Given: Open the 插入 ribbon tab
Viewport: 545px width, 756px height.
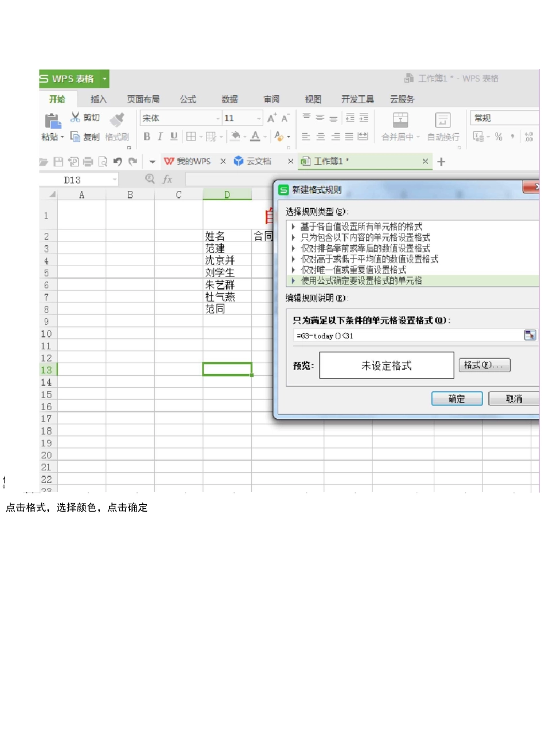Looking at the screenshot, I should 99,99.
